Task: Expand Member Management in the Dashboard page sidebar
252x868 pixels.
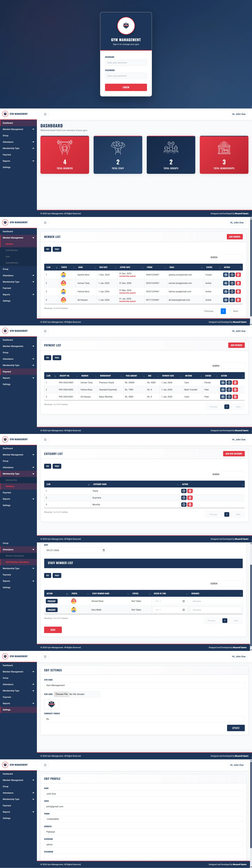Action: point(18,129)
